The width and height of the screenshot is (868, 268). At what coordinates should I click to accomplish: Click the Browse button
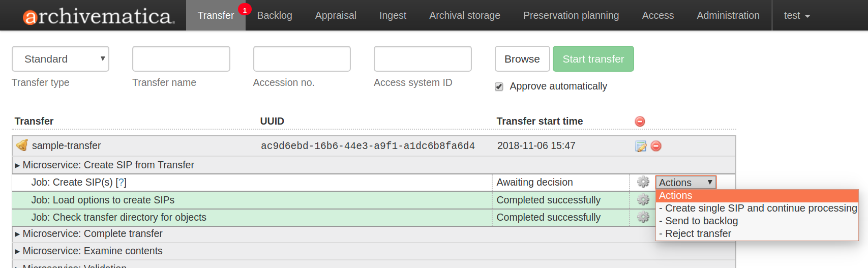tap(522, 59)
